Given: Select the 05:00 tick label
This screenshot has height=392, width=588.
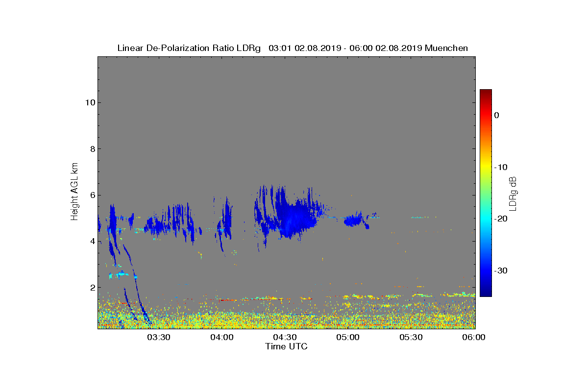Looking at the screenshot, I should [348, 337].
